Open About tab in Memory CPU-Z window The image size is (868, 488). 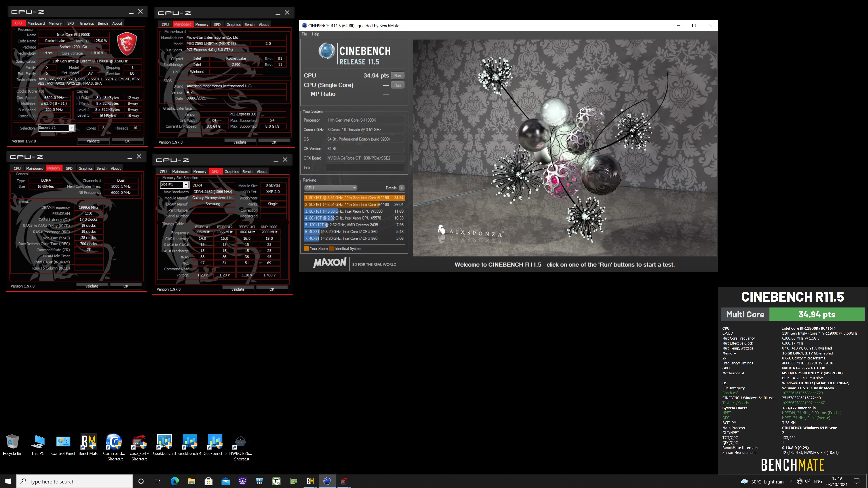116,168
